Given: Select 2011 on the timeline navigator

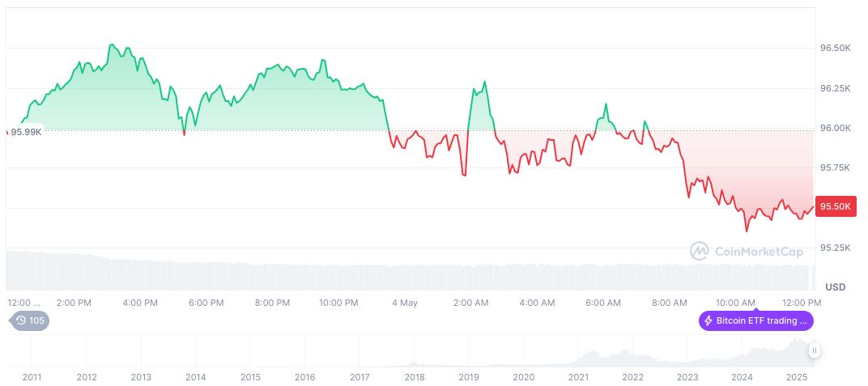Looking at the screenshot, I should pyautogui.click(x=32, y=377).
